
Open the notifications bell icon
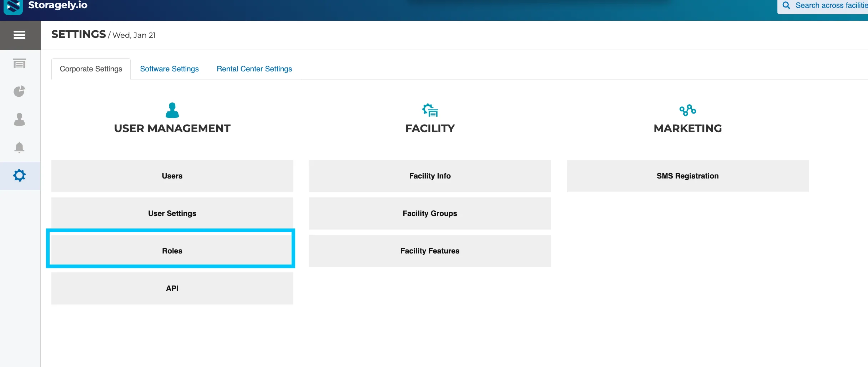[19, 147]
